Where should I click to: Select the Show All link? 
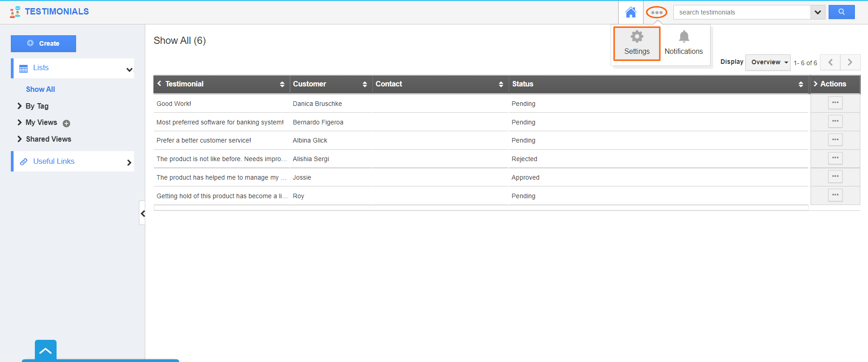[x=40, y=90]
